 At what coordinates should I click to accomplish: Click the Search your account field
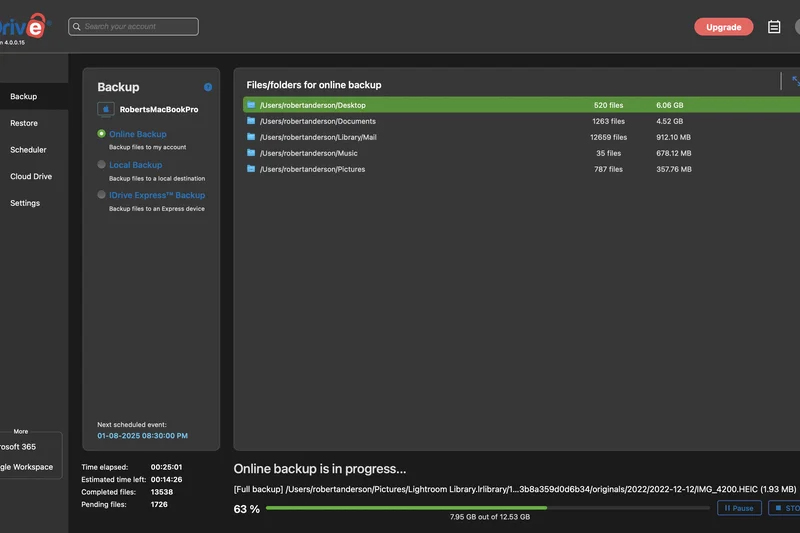[x=133, y=27]
